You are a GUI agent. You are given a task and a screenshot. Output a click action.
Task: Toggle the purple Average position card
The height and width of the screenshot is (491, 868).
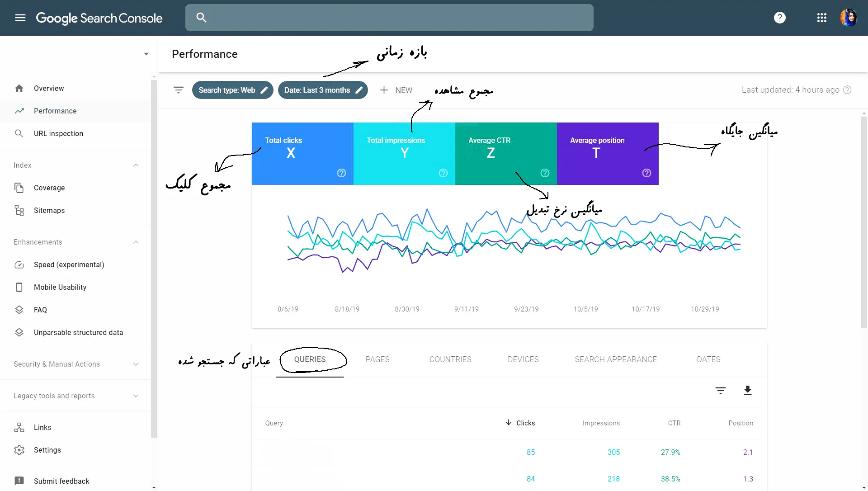click(607, 154)
